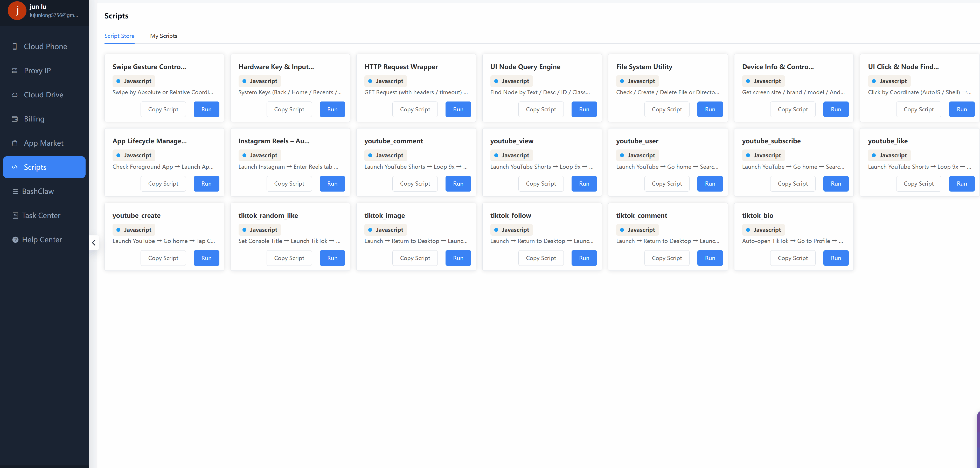Run the Device Info & Control script
Viewport: 980px width, 468px height.
(x=836, y=109)
